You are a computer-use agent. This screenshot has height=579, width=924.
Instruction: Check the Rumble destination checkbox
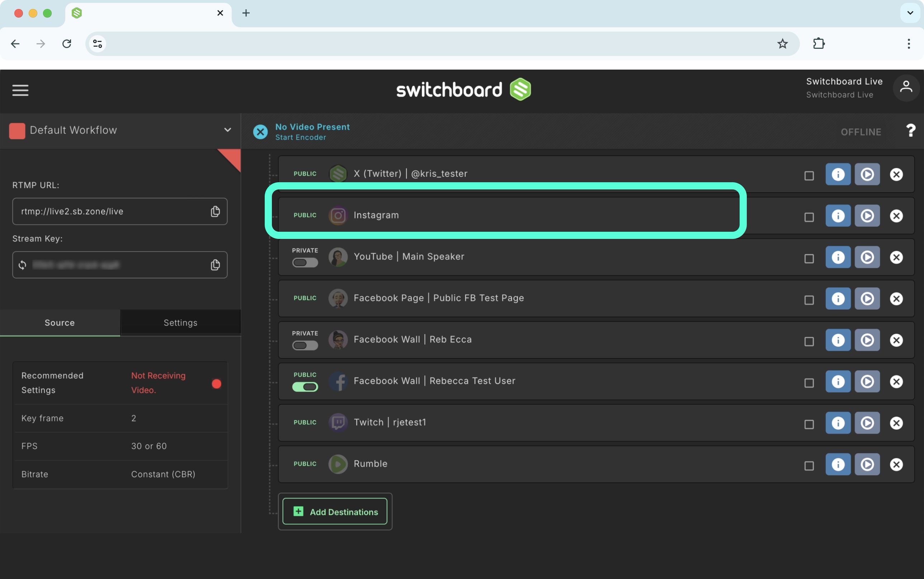pos(809,466)
